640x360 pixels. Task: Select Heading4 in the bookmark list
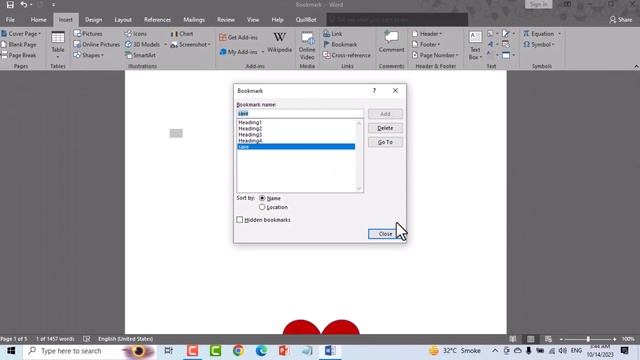click(296, 141)
